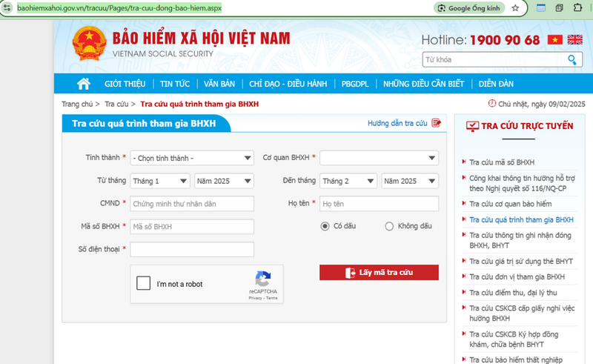Open Tra cứu mã số BHXH link

click(502, 162)
